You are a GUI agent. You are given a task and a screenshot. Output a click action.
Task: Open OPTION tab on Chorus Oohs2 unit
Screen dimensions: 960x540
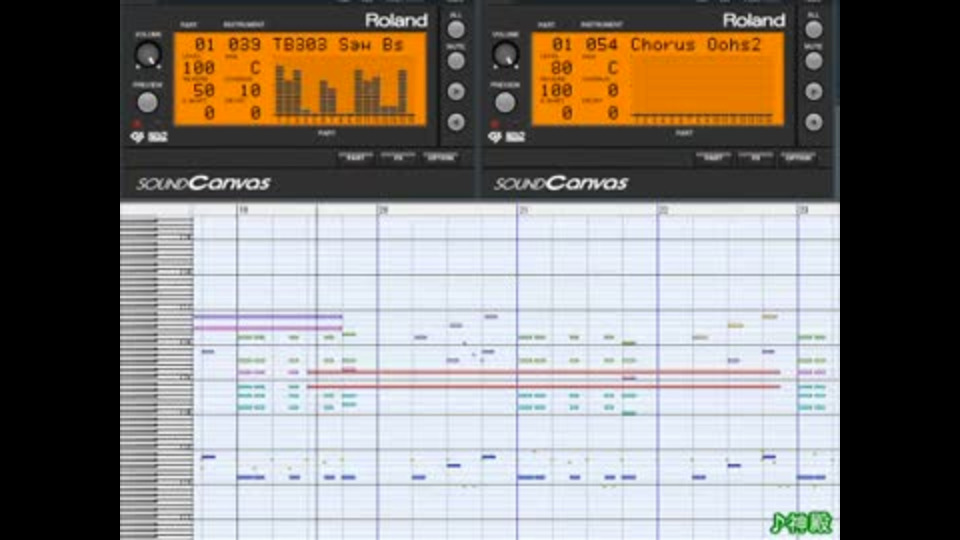(798, 157)
